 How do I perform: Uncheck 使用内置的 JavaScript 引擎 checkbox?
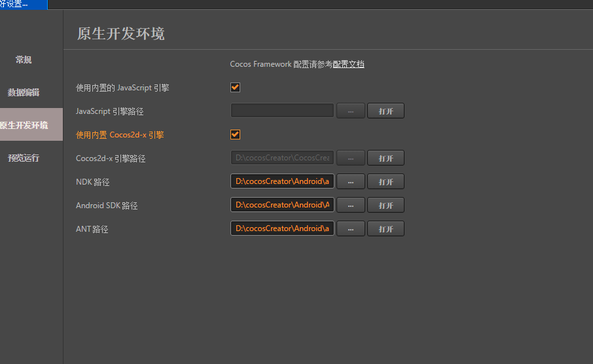(x=235, y=88)
